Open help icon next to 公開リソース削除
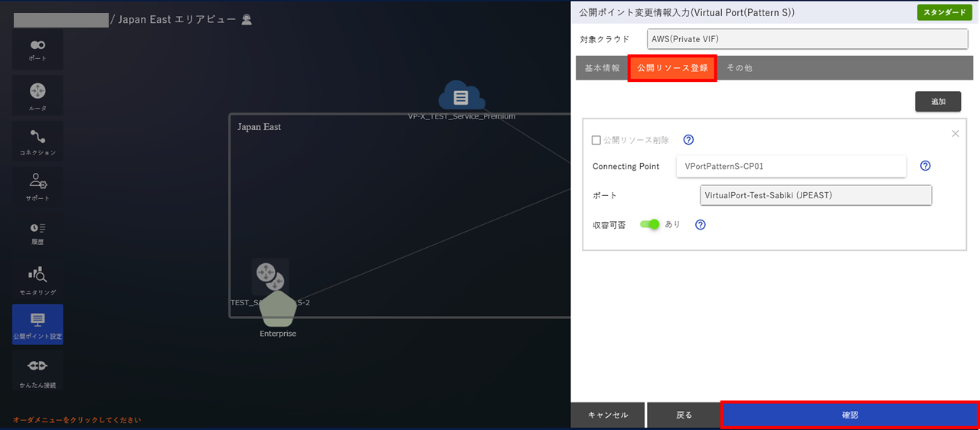 [688, 140]
